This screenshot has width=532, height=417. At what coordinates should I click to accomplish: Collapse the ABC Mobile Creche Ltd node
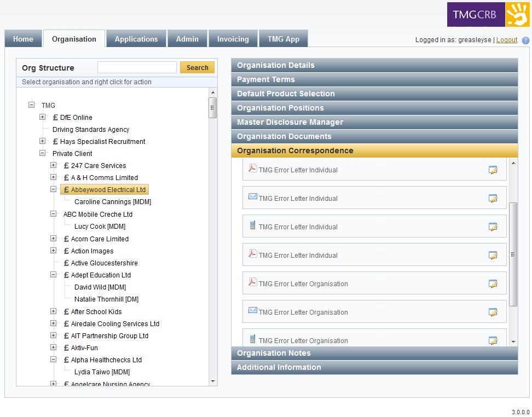(53, 214)
